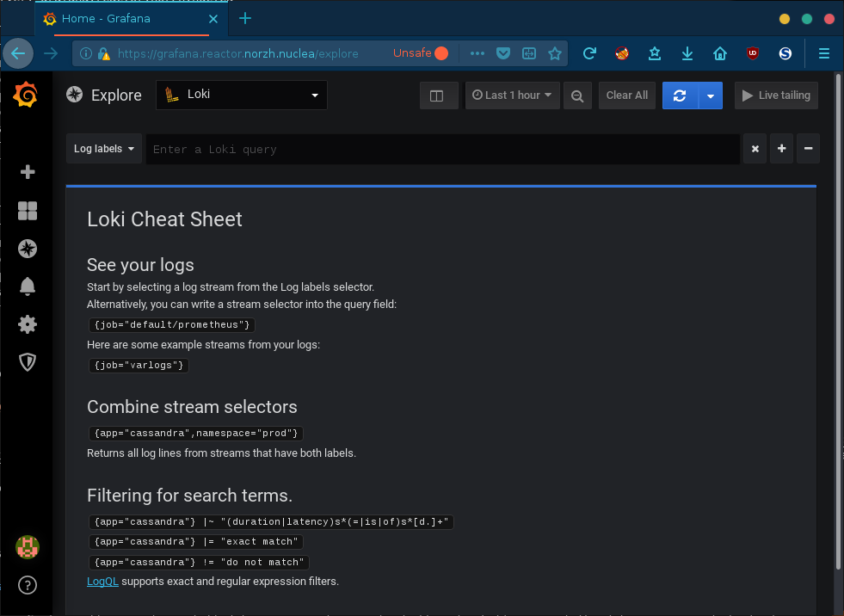Select the Home - Grafana browser tab

click(132, 19)
